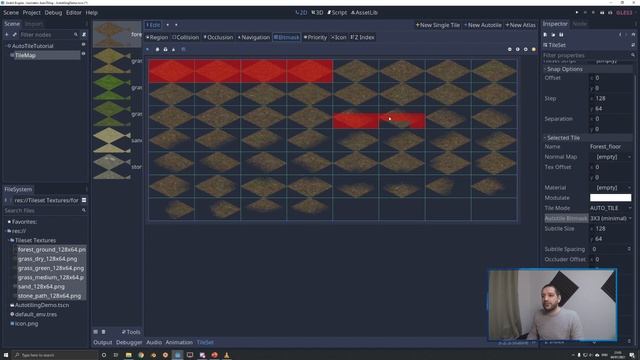Screen dimensions: 640x360
Task: Select the stone path tile thumbnail
Action: pos(111,167)
